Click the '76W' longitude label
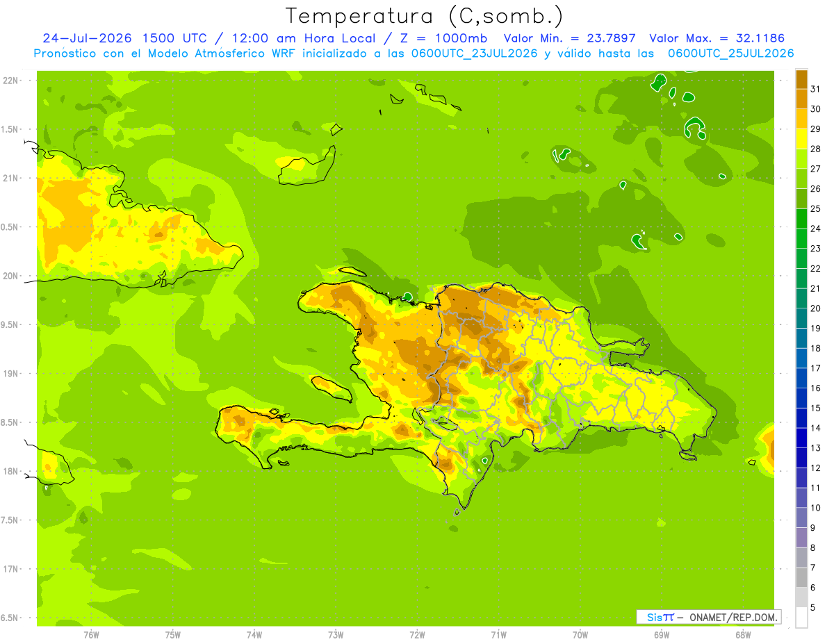Screen dimensions: 834x644 point(91,635)
